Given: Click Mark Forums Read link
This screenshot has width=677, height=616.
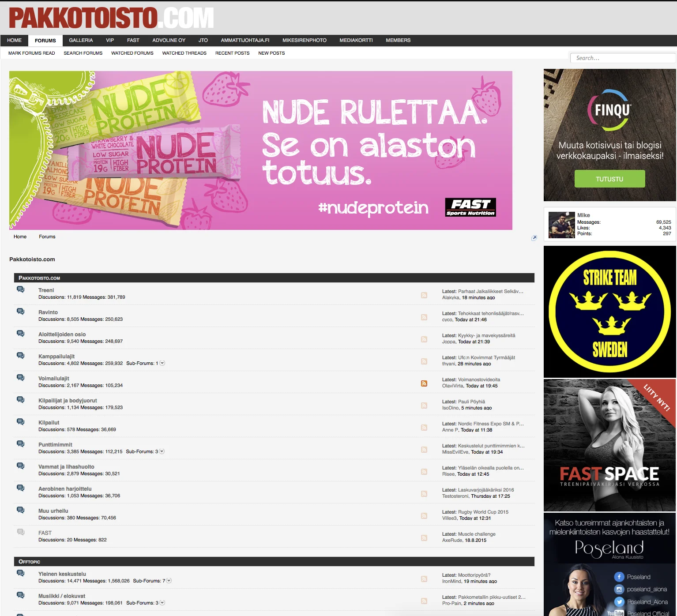Looking at the screenshot, I should click(x=31, y=53).
